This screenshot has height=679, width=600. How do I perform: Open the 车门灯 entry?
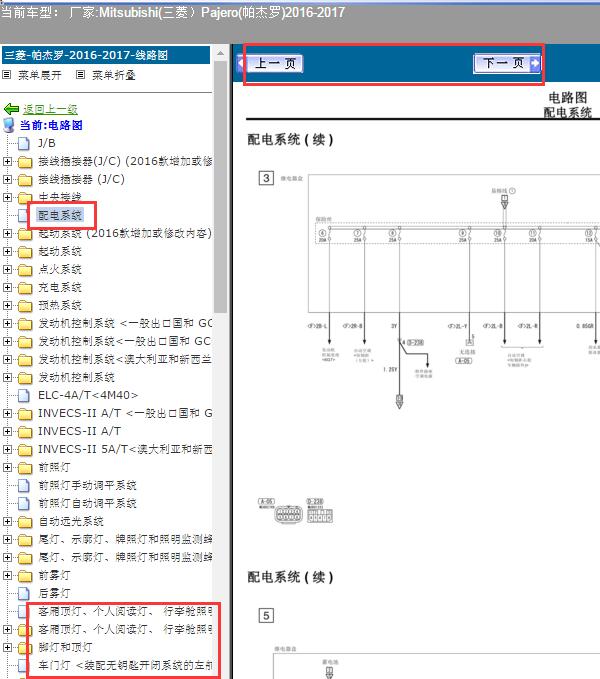coord(125,665)
